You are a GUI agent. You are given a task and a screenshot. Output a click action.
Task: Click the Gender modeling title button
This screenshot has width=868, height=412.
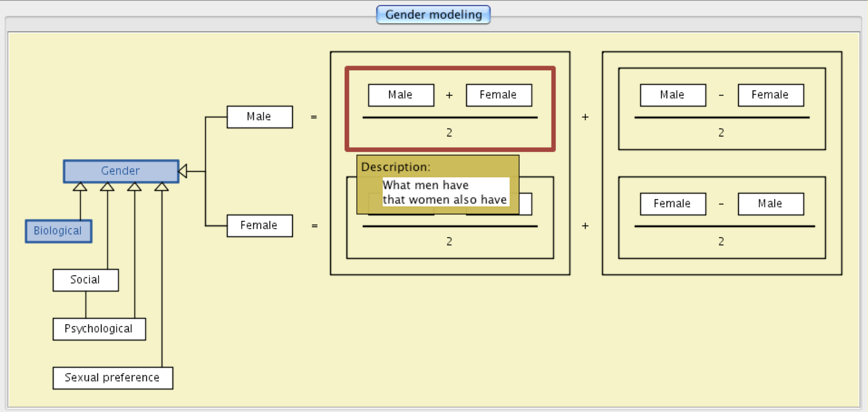433,15
